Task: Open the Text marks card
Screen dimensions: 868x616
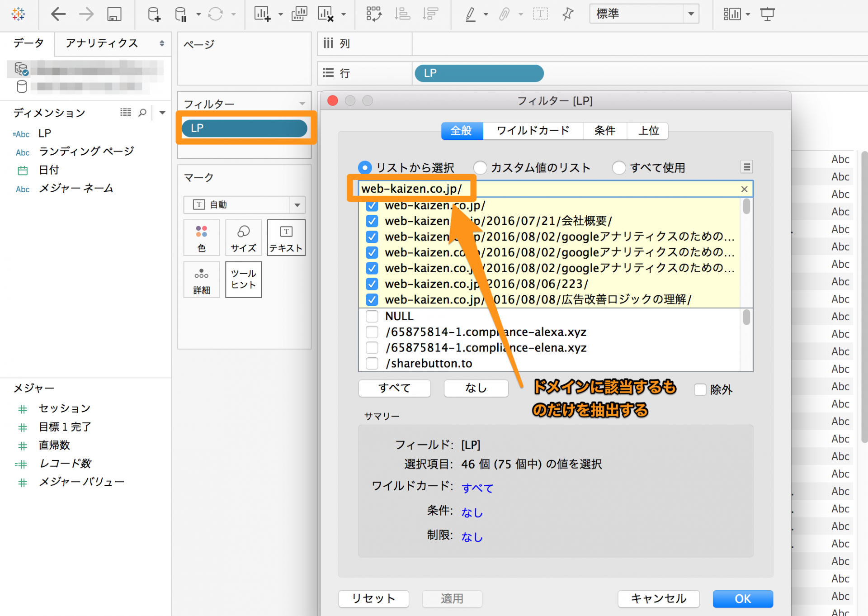Action: pos(286,238)
